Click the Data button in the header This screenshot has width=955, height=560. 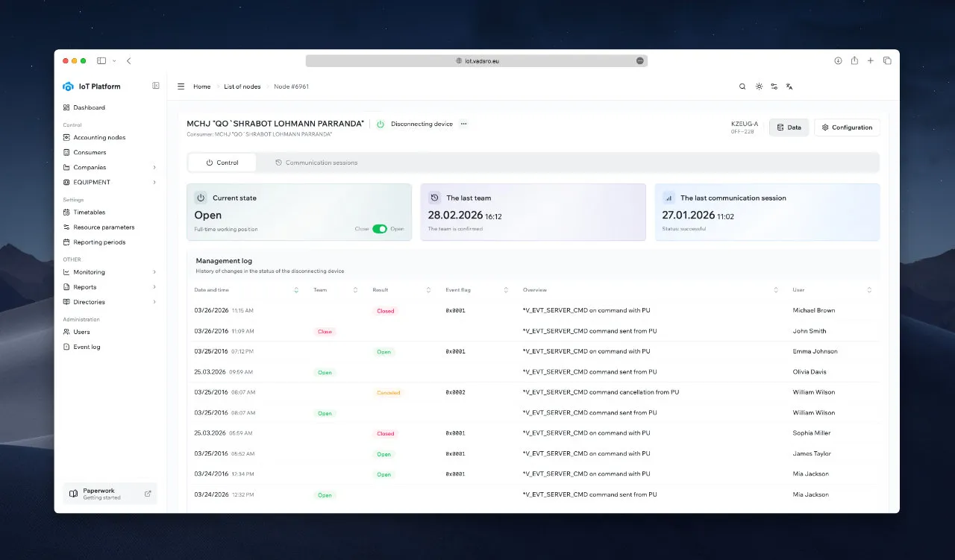click(789, 127)
